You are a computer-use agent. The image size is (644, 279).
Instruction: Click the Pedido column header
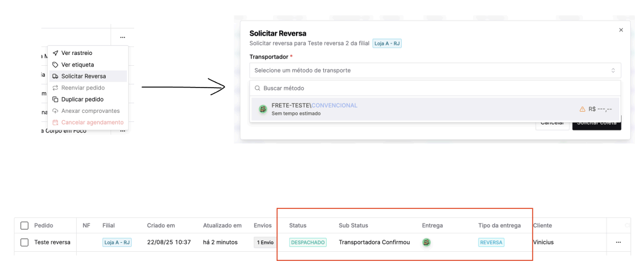(43, 226)
